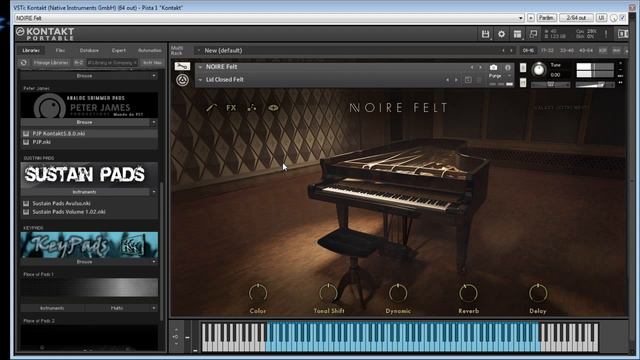Expand the NOIRE Felt instrument name dropdown
The image size is (640, 360).
click(x=200, y=67)
